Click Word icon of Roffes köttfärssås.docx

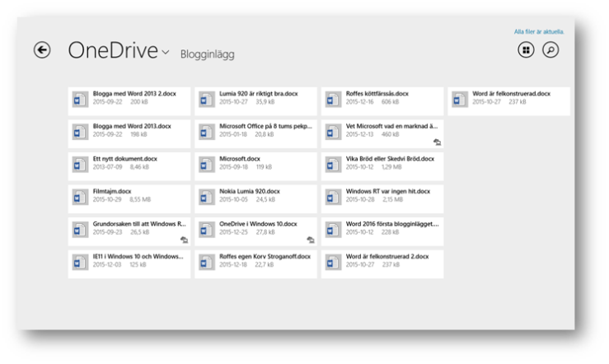(x=334, y=100)
